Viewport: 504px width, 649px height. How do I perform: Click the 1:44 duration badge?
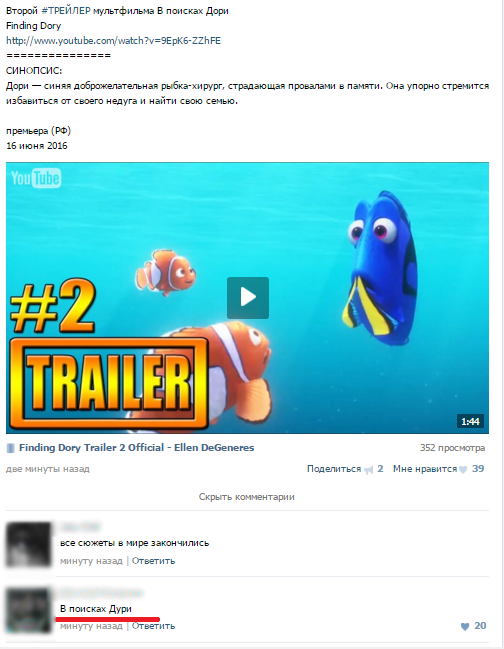tap(470, 421)
